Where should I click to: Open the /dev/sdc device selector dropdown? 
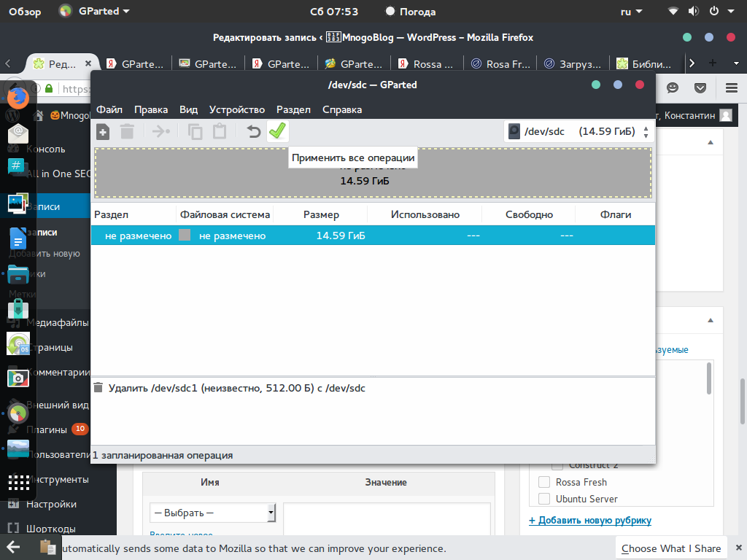(x=578, y=131)
